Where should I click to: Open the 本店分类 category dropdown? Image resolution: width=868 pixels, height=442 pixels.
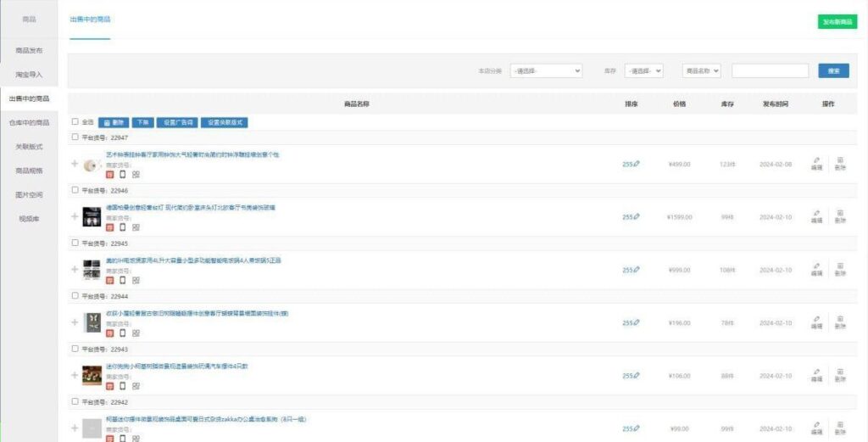(546, 71)
